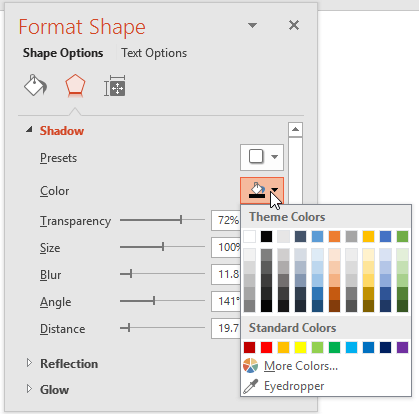Click the Eyedropper pipette icon

point(250,386)
